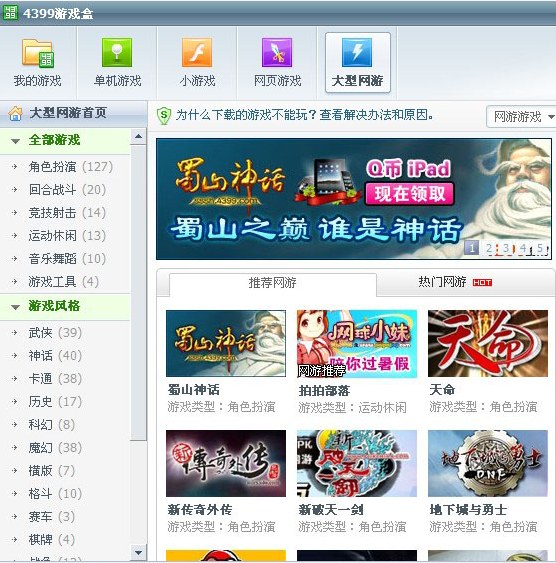Screen dimensions: 556x563
Task: Click the 天命 game title
Action: tap(442, 390)
